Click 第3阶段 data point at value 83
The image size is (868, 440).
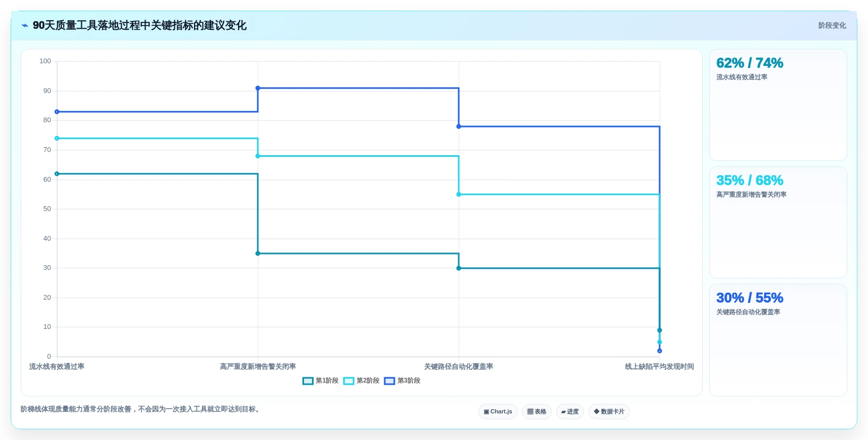[x=57, y=112]
